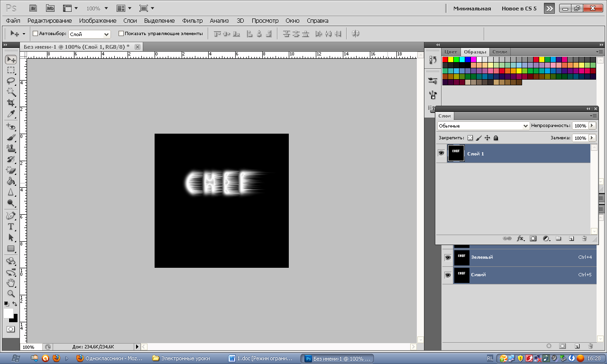The height and width of the screenshot is (364, 607).
Task: Enable the Автовыбор checkbox
Action: tap(35, 34)
